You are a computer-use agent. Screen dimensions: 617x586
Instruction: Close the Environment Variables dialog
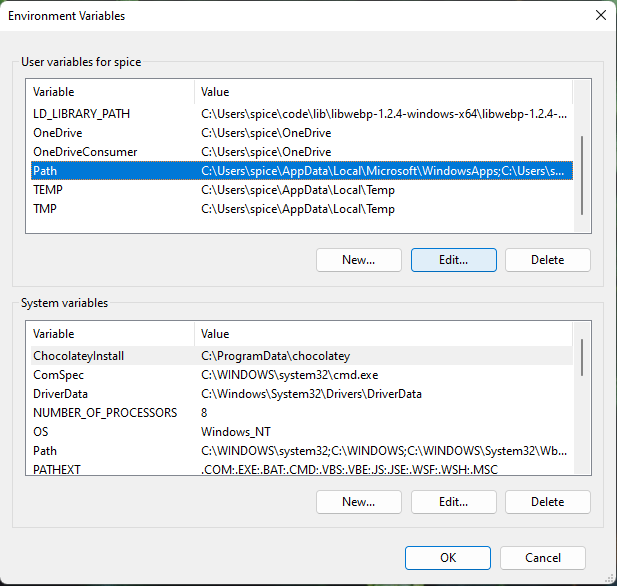pyautogui.click(x=600, y=16)
